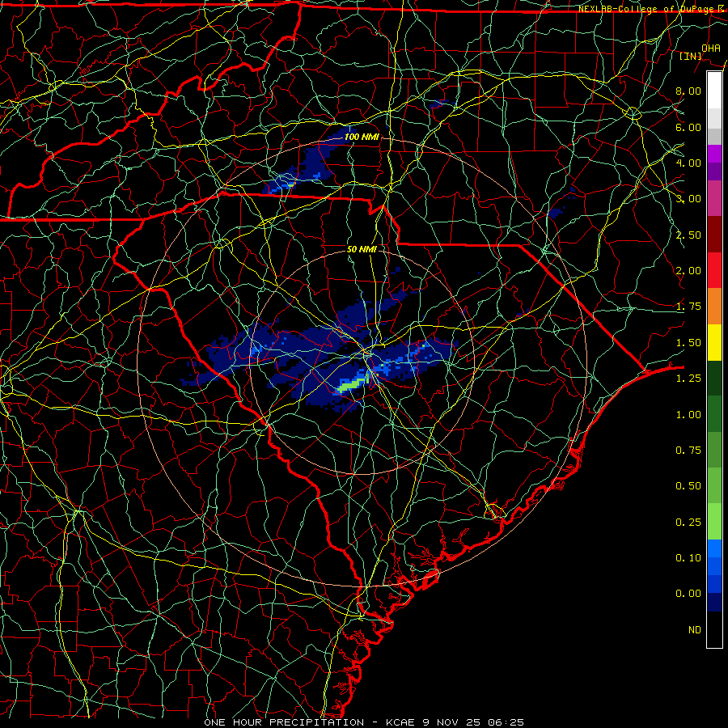Click the light green heaviest rain cell
Image resolution: width=728 pixels, height=728 pixels.
[353, 384]
